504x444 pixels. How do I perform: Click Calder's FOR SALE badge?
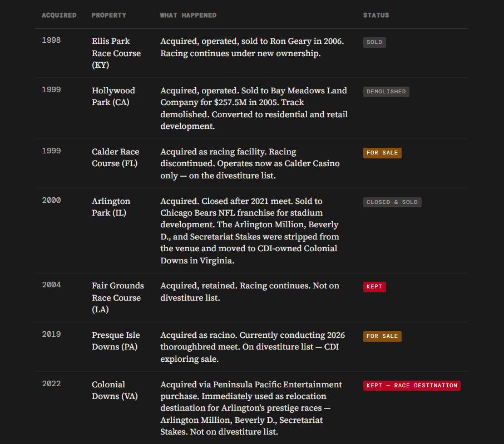382,153
